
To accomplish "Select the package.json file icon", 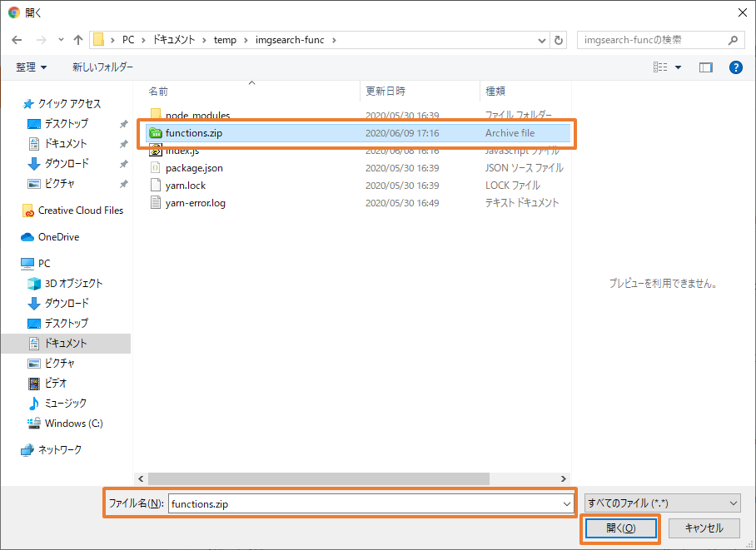I will tap(155, 168).
